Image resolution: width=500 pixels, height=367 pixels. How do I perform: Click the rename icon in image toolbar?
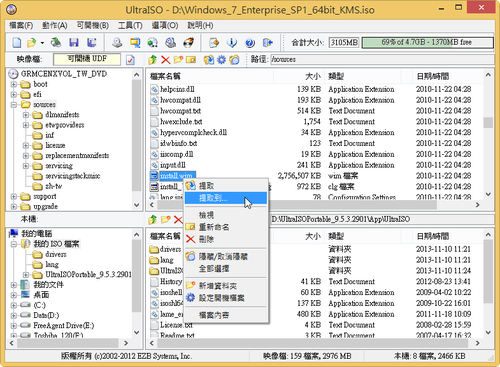coord(191,60)
